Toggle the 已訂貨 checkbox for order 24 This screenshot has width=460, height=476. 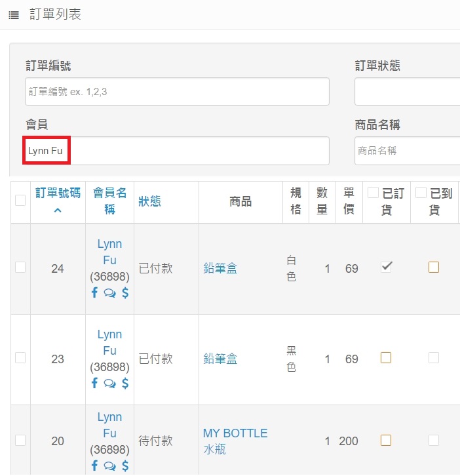(x=386, y=266)
